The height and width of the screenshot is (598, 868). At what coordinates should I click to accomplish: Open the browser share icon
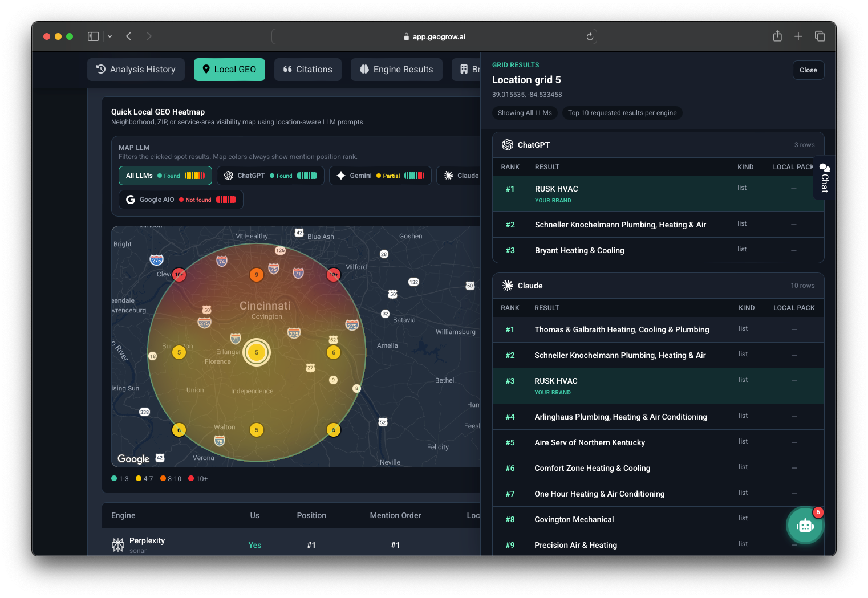(777, 36)
